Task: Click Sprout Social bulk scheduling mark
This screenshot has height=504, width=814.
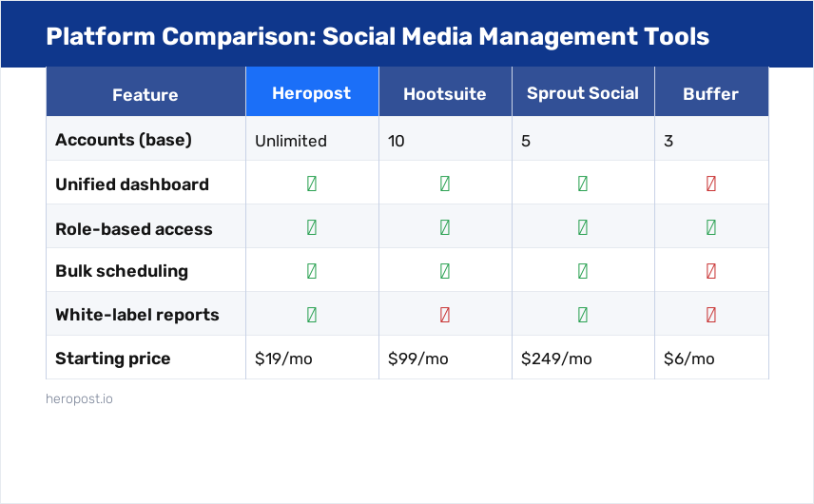Action: 583,271
